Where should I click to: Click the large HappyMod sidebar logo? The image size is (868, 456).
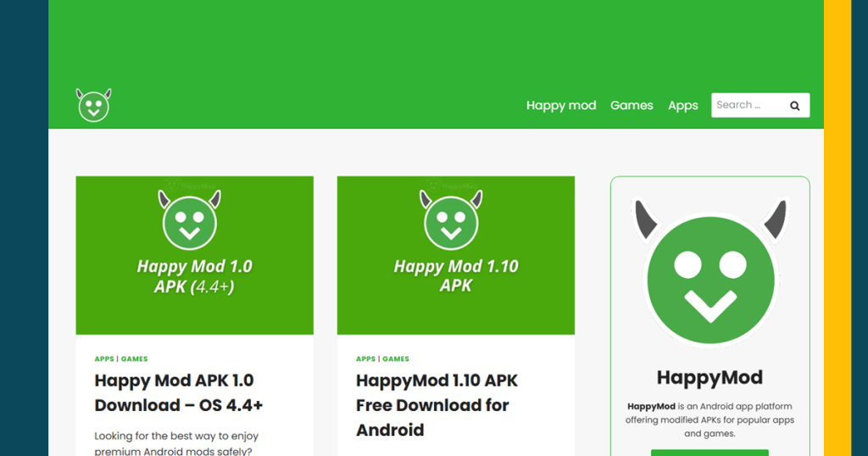[x=709, y=272]
